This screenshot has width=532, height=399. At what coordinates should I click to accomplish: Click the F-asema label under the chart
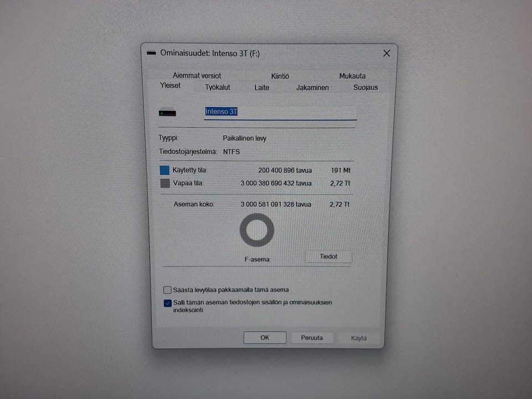[257, 259]
